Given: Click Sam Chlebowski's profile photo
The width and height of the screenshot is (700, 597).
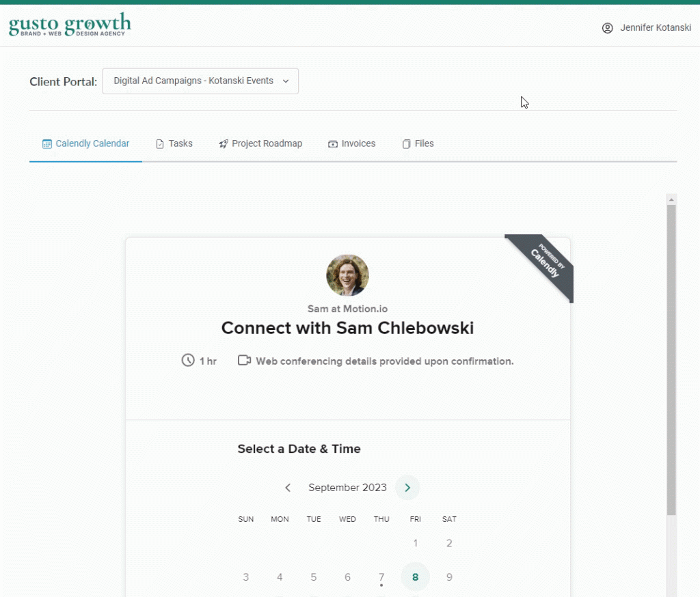Looking at the screenshot, I should pyautogui.click(x=347, y=275).
